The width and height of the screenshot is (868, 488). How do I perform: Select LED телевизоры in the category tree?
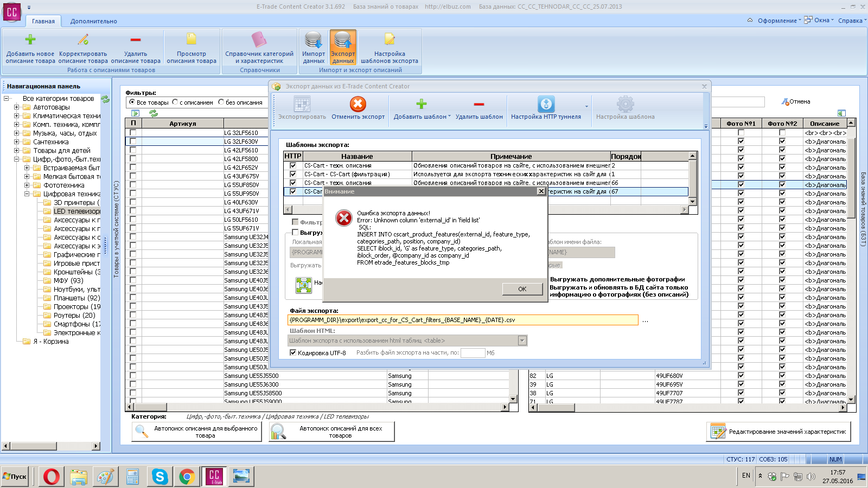coord(76,211)
